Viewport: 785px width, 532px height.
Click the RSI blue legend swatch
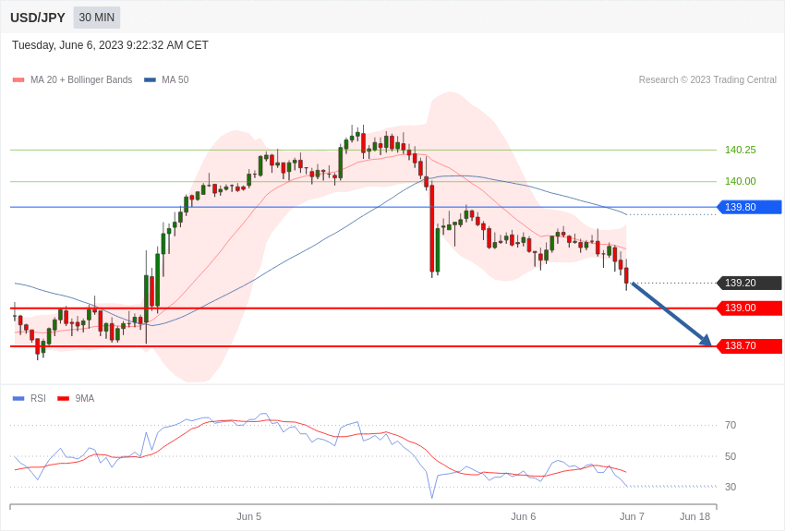pos(18,398)
